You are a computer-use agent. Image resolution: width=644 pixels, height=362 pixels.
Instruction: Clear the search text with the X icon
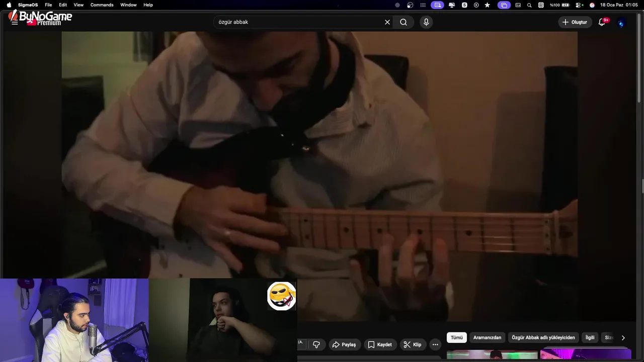387,22
